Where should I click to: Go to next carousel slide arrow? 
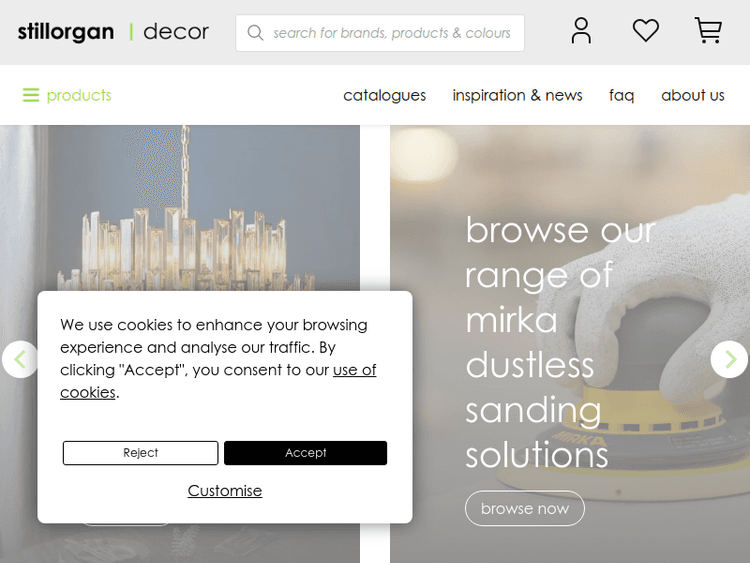click(x=729, y=359)
